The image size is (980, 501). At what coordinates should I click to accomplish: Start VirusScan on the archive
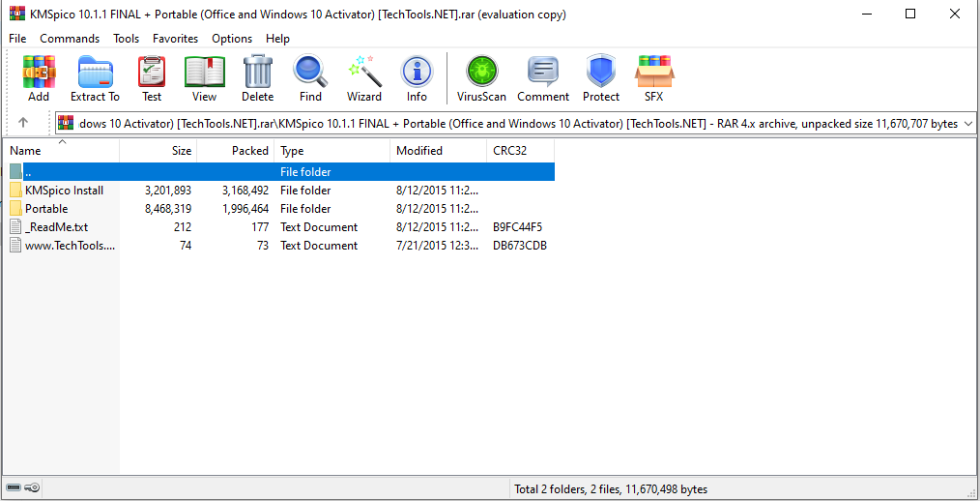[481, 72]
